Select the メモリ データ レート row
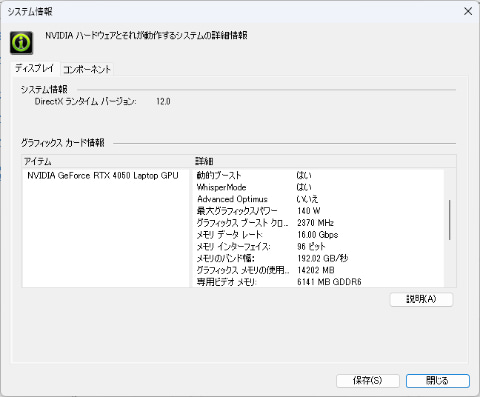This screenshot has height=397, width=480. pos(318,235)
